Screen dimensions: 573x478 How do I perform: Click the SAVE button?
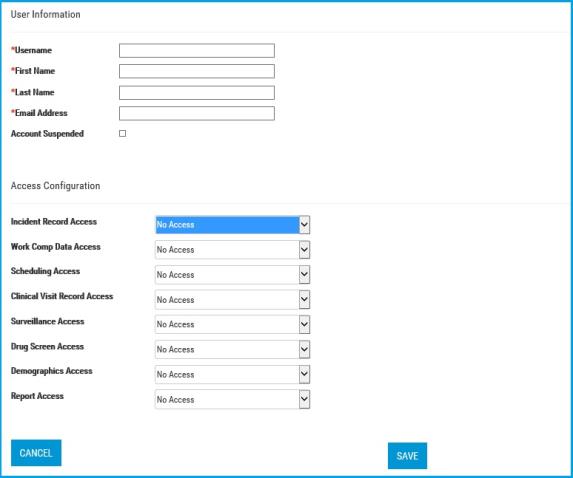click(x=407, y=456)
